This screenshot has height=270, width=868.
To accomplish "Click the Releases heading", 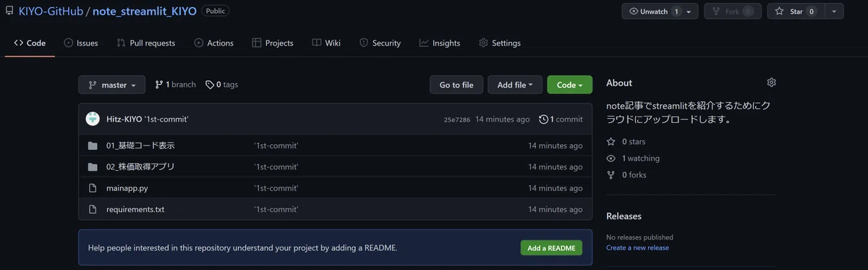I will 624,216.
